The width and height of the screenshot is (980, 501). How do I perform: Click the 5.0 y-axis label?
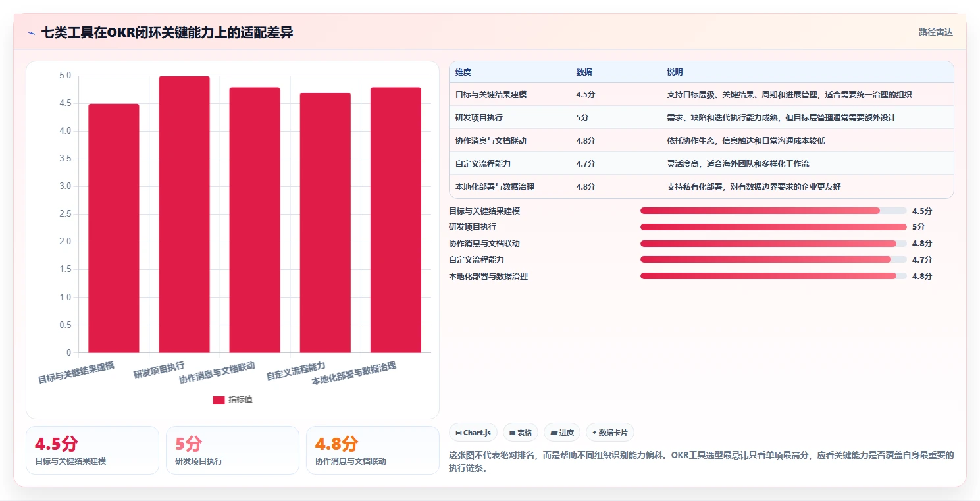(x=64, y=76)
